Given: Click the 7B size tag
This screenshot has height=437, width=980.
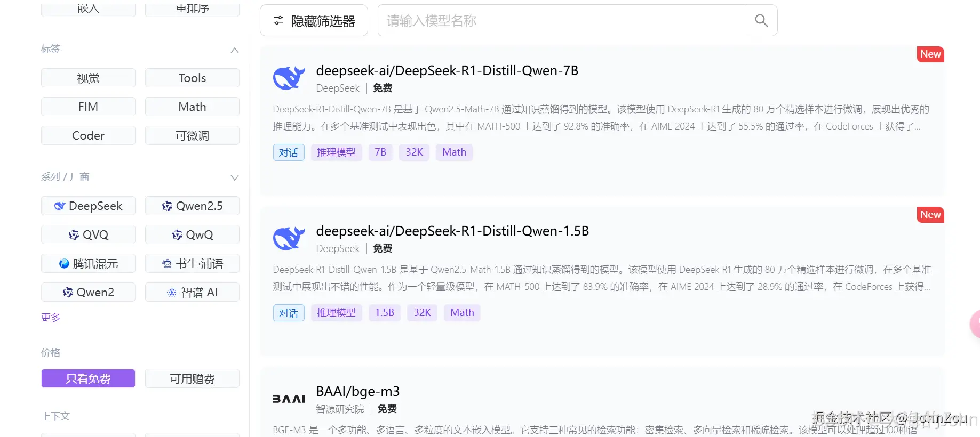Looking at the screenshot, I should click(x=380, y=152).
